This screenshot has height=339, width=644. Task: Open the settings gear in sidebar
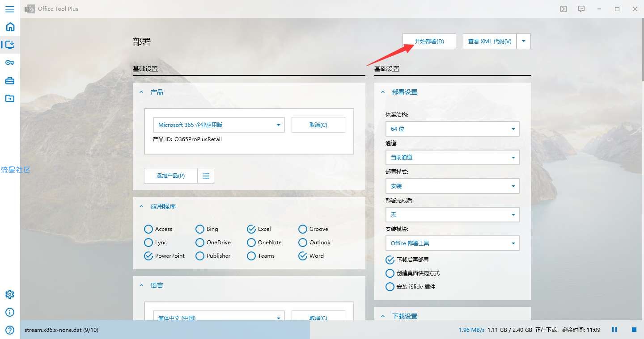(x=10, y=294)
